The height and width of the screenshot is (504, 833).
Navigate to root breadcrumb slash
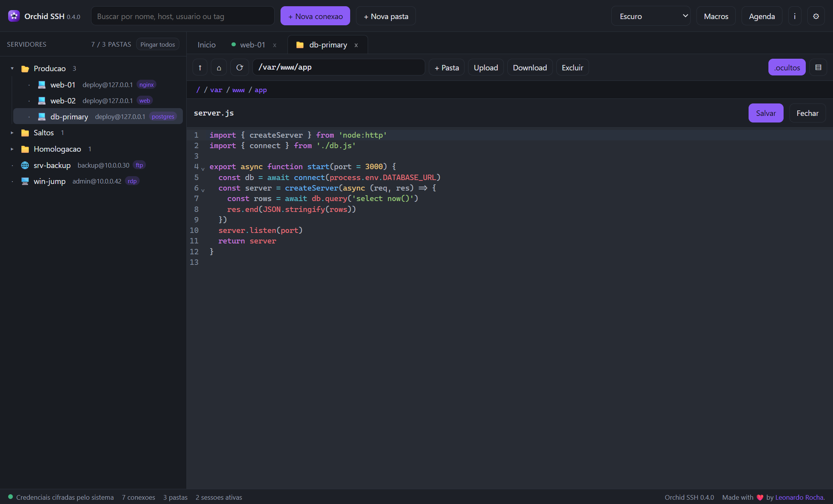point(198,90)
